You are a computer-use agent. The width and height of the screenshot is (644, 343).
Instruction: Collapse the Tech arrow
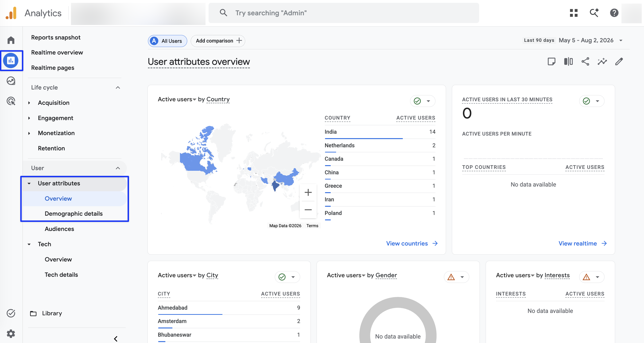pos(29,244)
